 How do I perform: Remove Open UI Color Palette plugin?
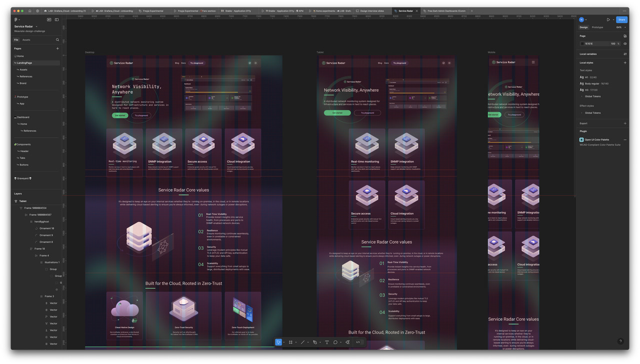point(625,140)
